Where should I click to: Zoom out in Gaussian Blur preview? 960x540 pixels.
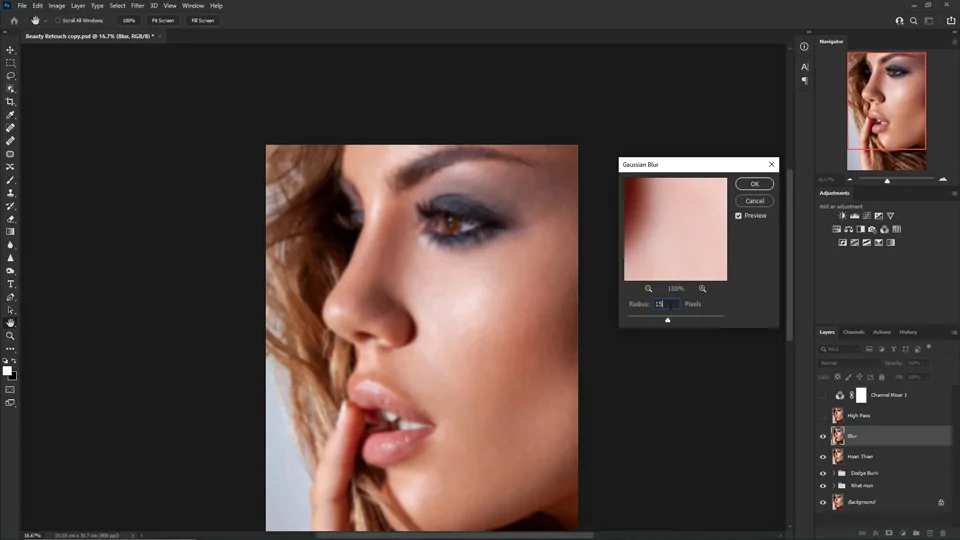(x=648, y=288)
